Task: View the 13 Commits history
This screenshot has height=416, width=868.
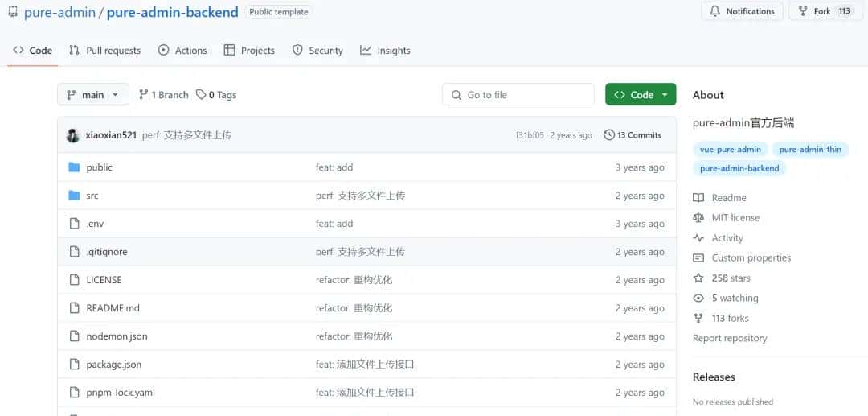Action: tap(633, 135)
